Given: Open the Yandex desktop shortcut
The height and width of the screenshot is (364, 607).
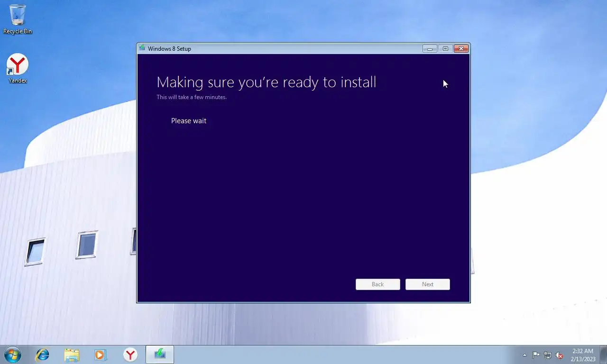Looking at the screenshot, I should click(18, 69).
